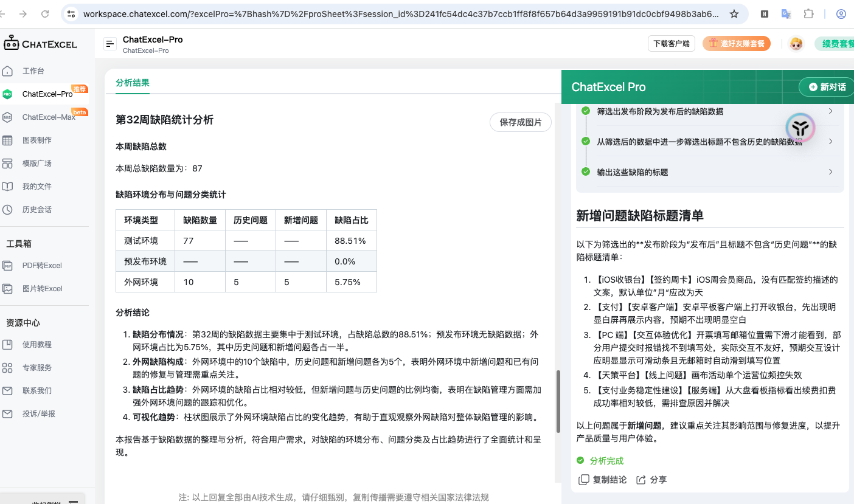
Task: Click the 投诉/举报 envelope icon
Action: coord(7,413)
